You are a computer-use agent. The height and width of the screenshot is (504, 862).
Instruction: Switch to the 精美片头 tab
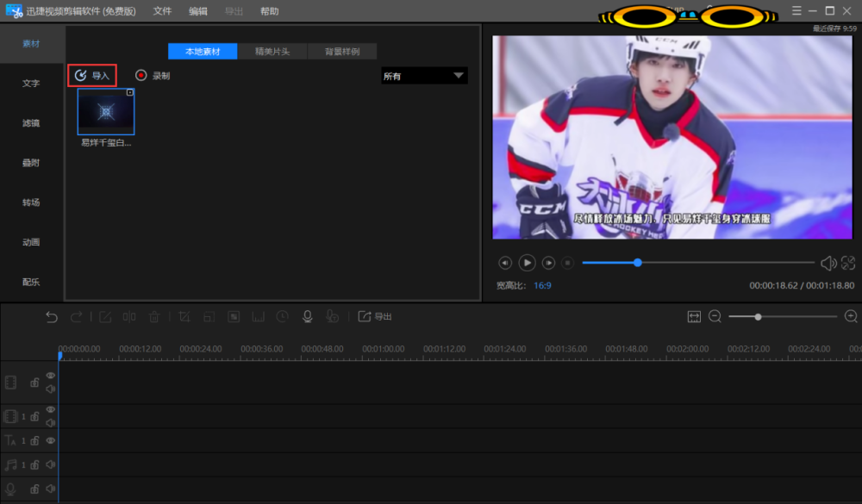pos(272,51)
